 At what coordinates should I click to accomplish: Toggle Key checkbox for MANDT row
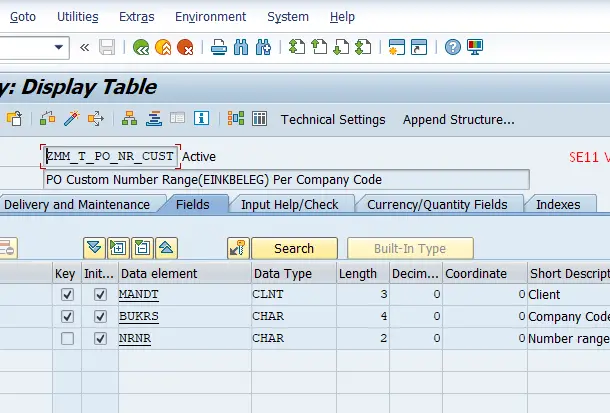point(67,294)
